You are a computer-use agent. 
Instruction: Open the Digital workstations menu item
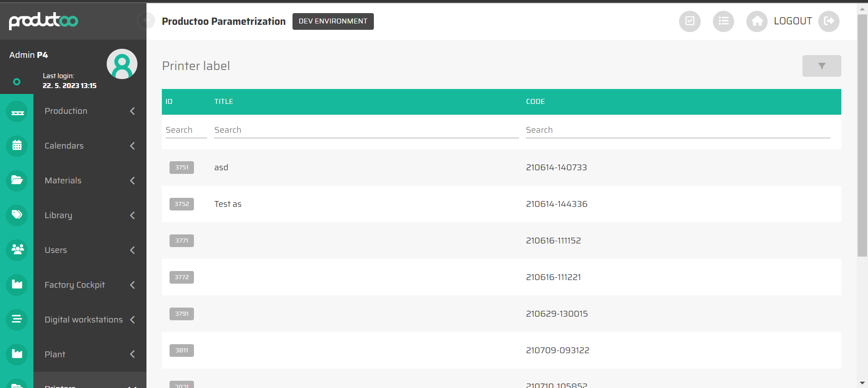[x=84, y=320]
